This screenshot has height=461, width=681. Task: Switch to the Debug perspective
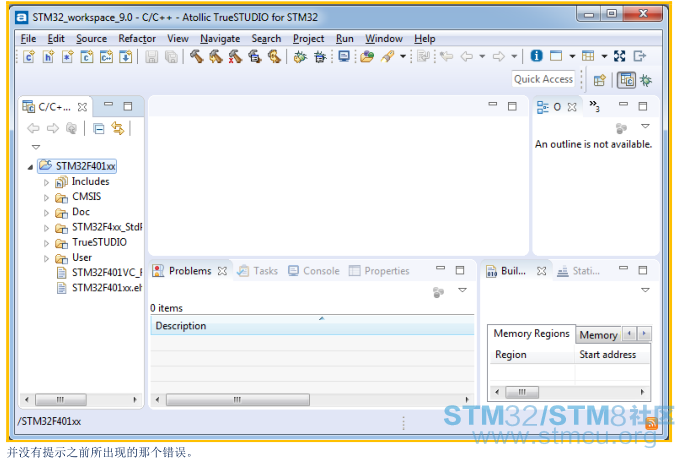(x=646, y=80)
